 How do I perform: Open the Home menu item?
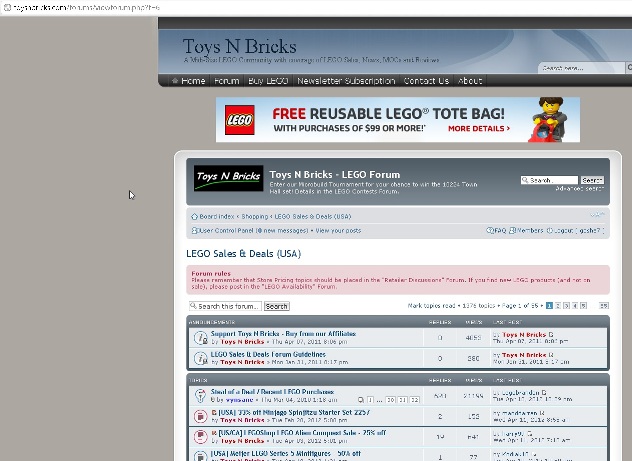pos(193,81)
